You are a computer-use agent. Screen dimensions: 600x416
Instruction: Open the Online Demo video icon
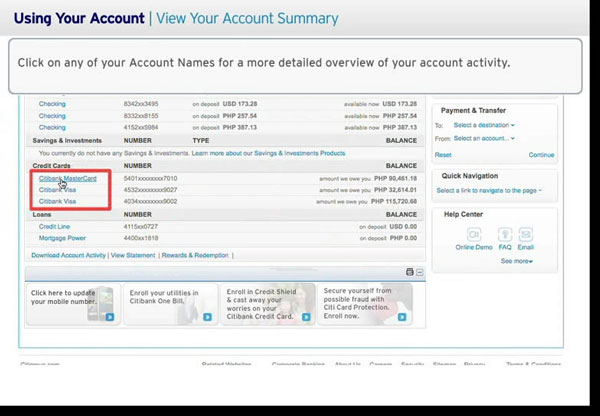[474, 234]
